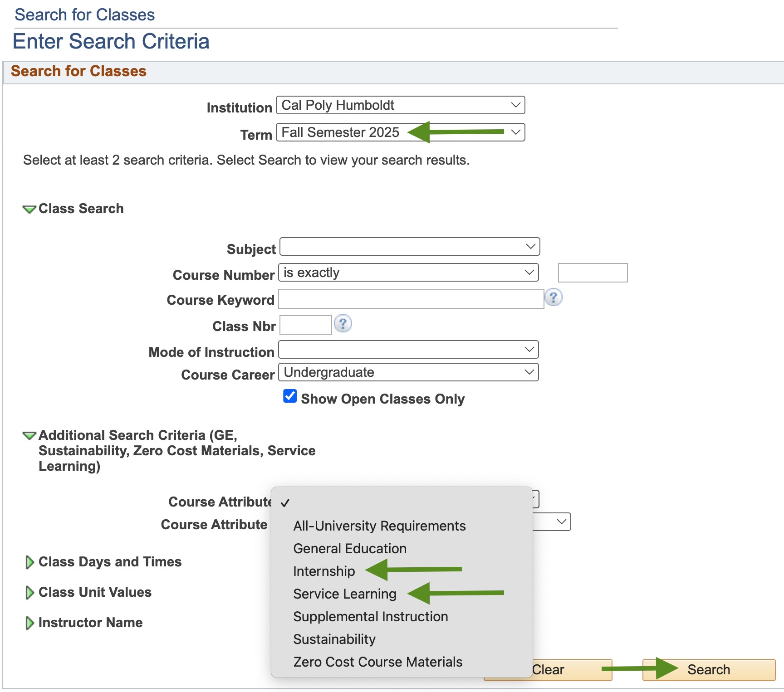784x692 pixels.
Task: Expand Class Unit Values
Action: (x=30, y=592)
